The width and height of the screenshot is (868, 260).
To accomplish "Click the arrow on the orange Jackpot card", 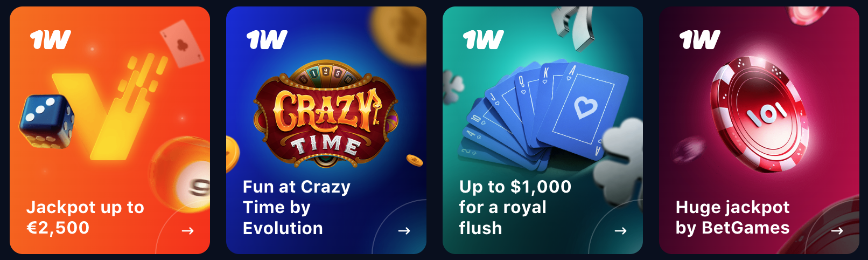I will tap(187, 231).
